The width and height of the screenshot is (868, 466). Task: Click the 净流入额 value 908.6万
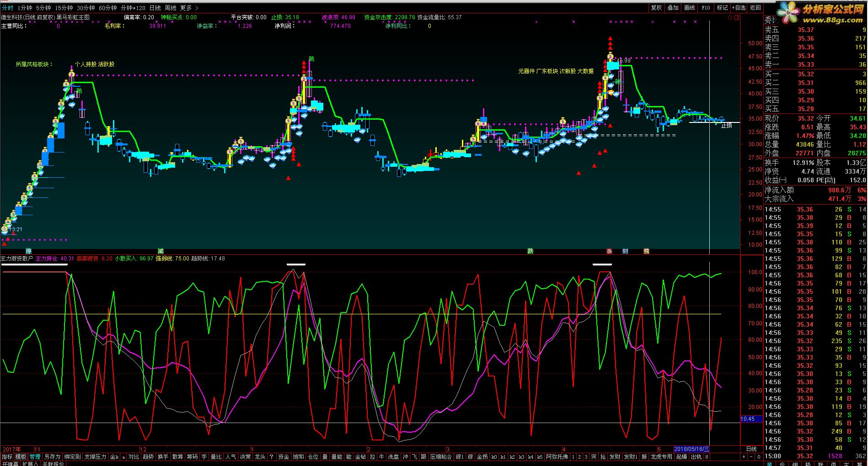click(839, 190)
